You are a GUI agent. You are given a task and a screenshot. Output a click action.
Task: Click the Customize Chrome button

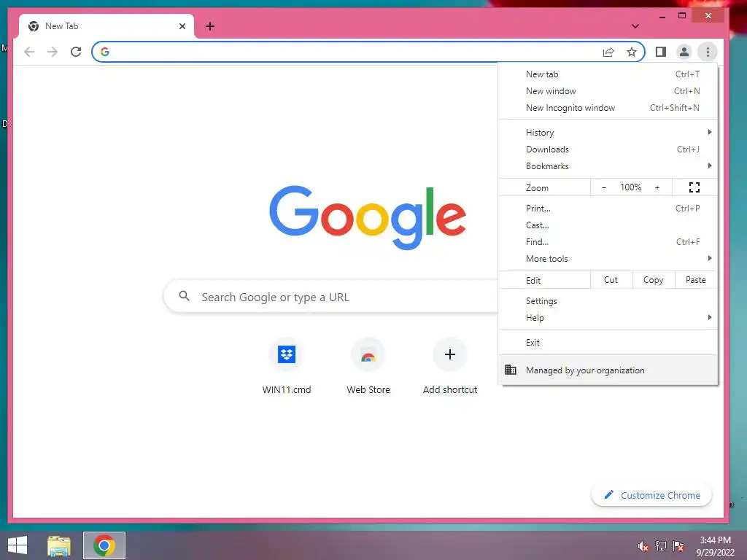point(651,495)
